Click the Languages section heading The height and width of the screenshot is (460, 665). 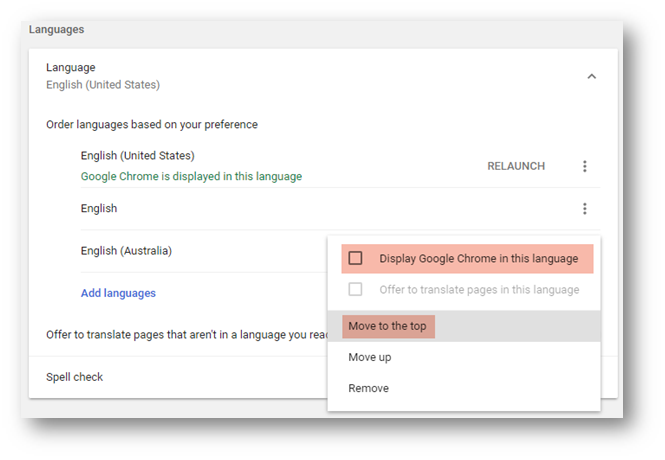(57, 30)
